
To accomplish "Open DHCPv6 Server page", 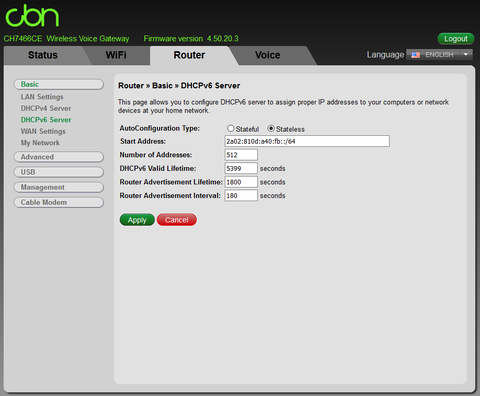I will [46, 120].
